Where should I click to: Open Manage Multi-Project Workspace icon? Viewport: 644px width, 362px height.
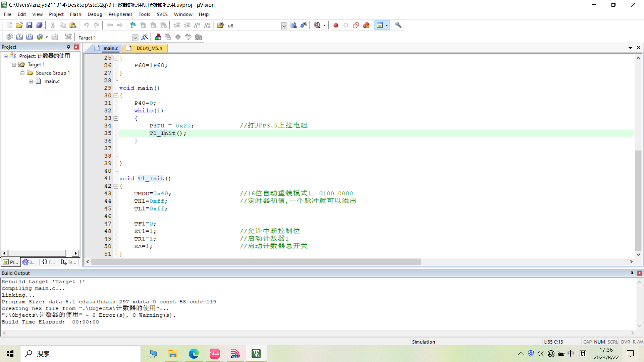[168, 37]
